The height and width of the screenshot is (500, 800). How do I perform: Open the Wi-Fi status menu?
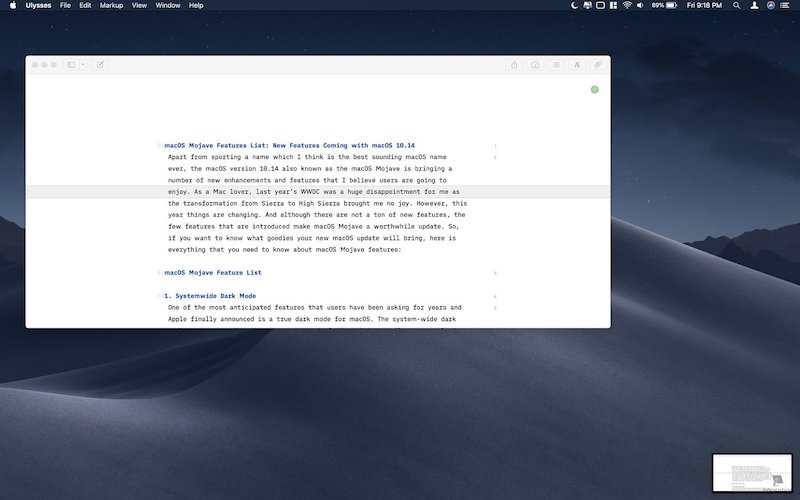pyautogui.click(x=627, y=5)
